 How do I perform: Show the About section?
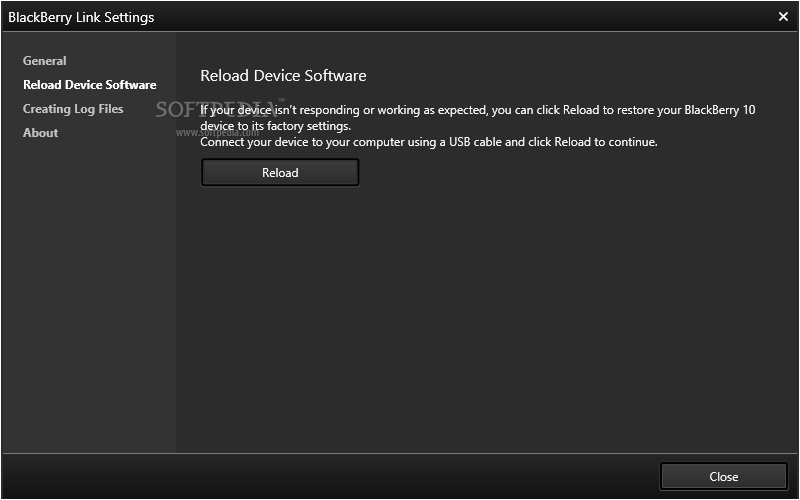click(40, 133)
